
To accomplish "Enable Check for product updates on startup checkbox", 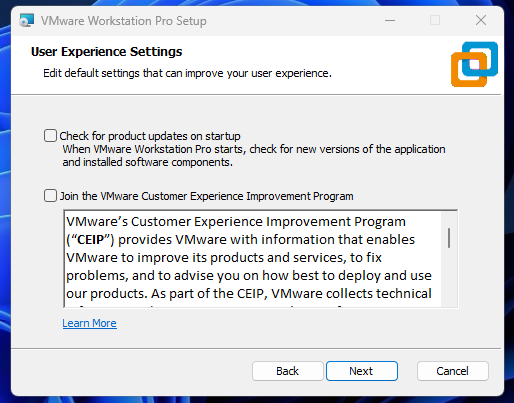I will (50, 136).
